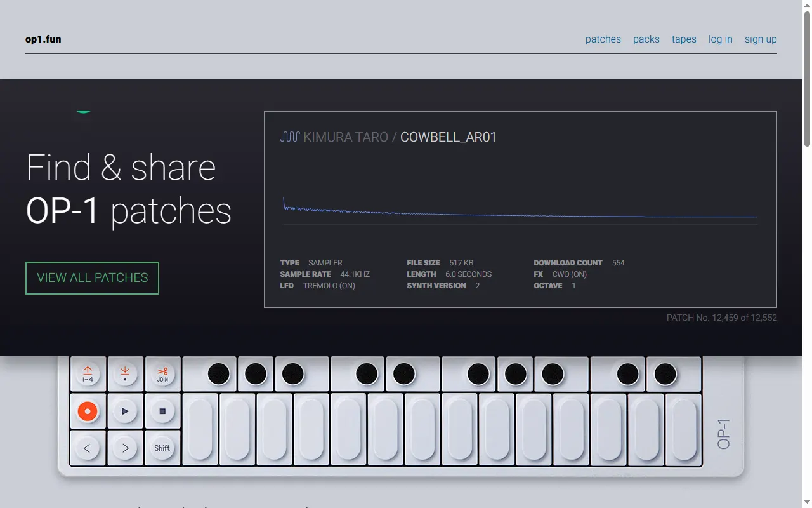812x508 pixels.
Task: Open the KIMURA TARO user profile link
Action: tap(346, 137)
